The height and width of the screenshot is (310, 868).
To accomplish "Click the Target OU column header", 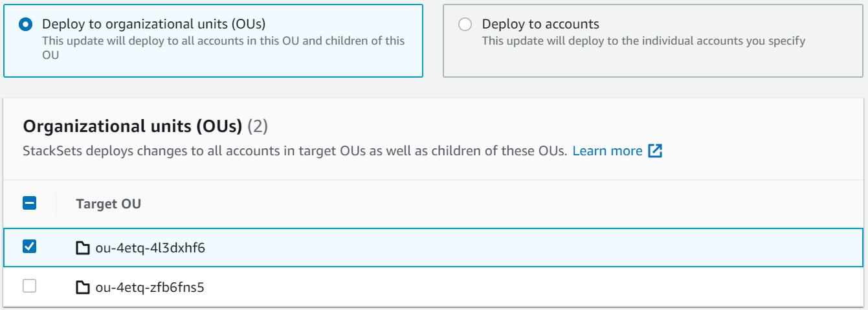I will coord(108,204).
